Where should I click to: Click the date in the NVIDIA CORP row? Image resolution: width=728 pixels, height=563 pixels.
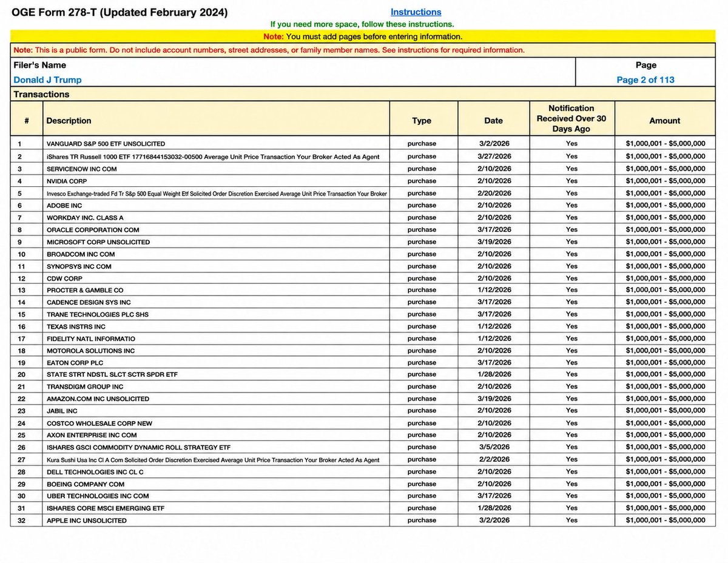tap(494, 181)
